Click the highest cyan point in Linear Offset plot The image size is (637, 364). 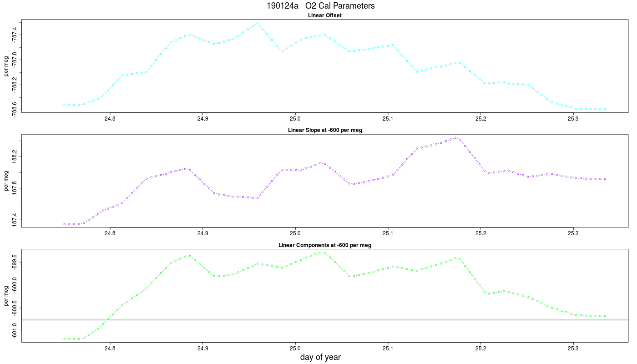(x=258, y=23)
